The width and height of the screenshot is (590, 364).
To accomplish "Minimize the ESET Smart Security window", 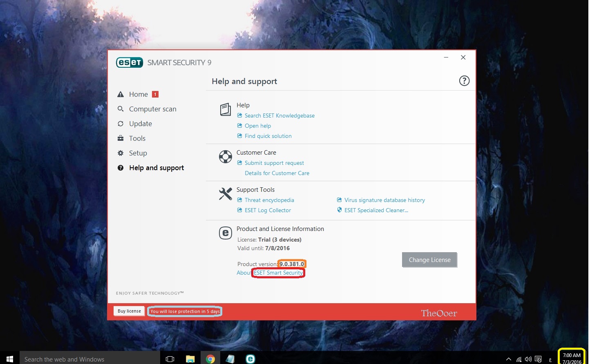I will 446,57.
